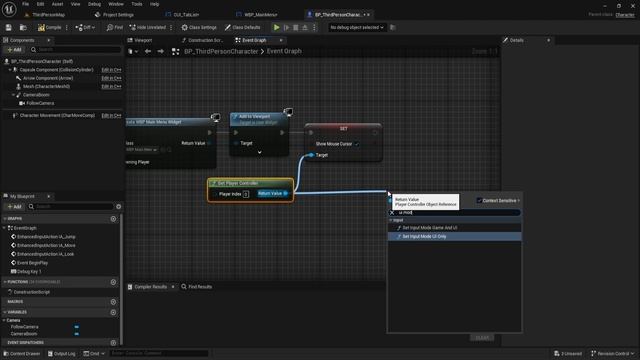The image size is (640, 360).
Task: Click My Blueprint Add button
Action: tap(14, 207)
